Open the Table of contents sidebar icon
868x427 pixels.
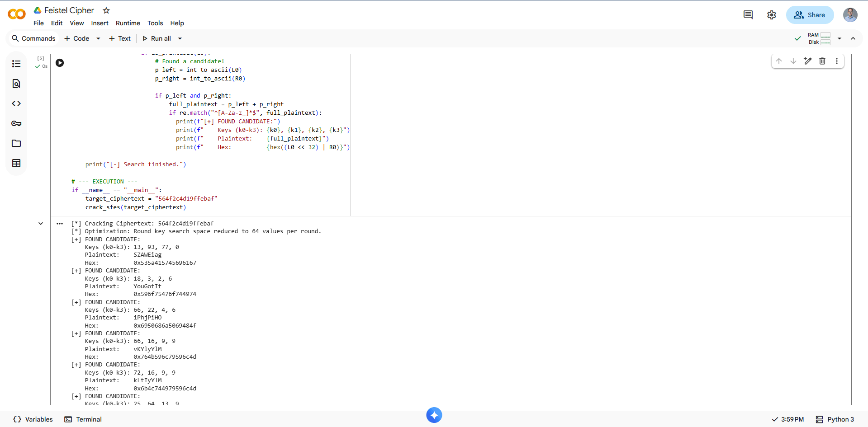point(16,64)
